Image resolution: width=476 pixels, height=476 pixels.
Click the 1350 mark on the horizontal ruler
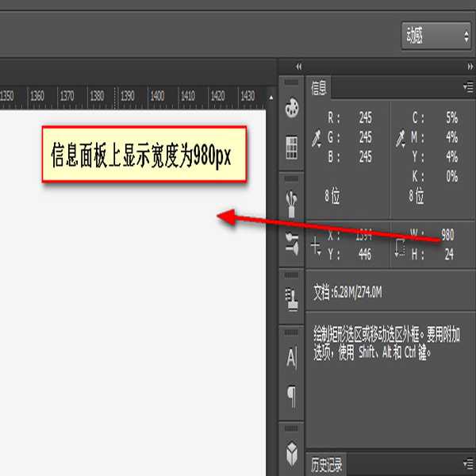(6, 96)
